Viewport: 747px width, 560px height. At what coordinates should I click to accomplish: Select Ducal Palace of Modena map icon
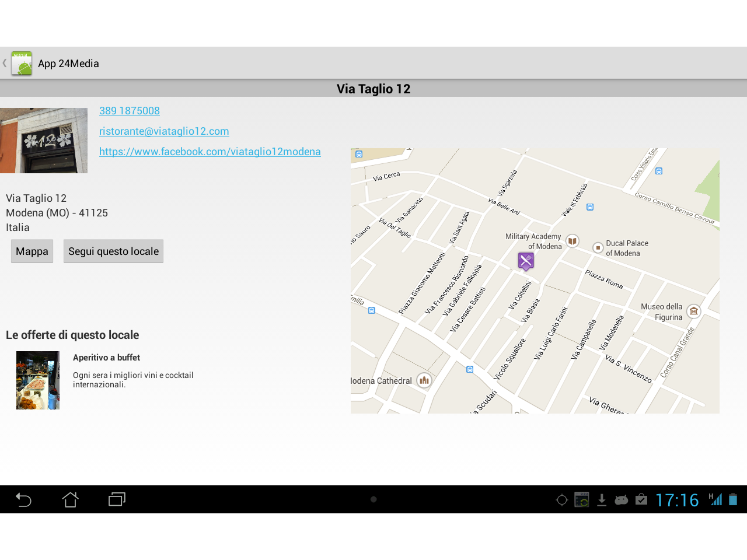[598, 248]
